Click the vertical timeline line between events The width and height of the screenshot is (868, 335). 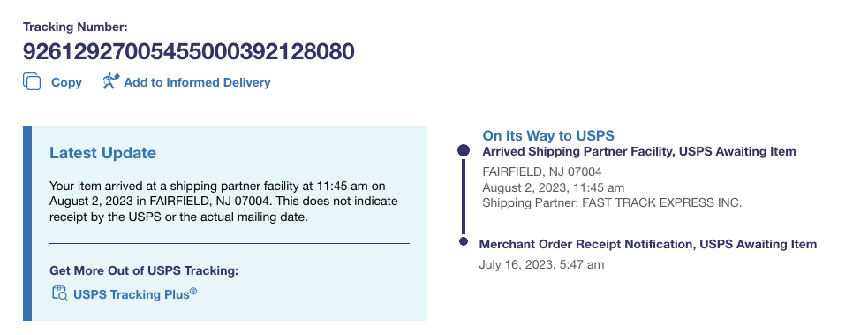[x=464, y=196]
